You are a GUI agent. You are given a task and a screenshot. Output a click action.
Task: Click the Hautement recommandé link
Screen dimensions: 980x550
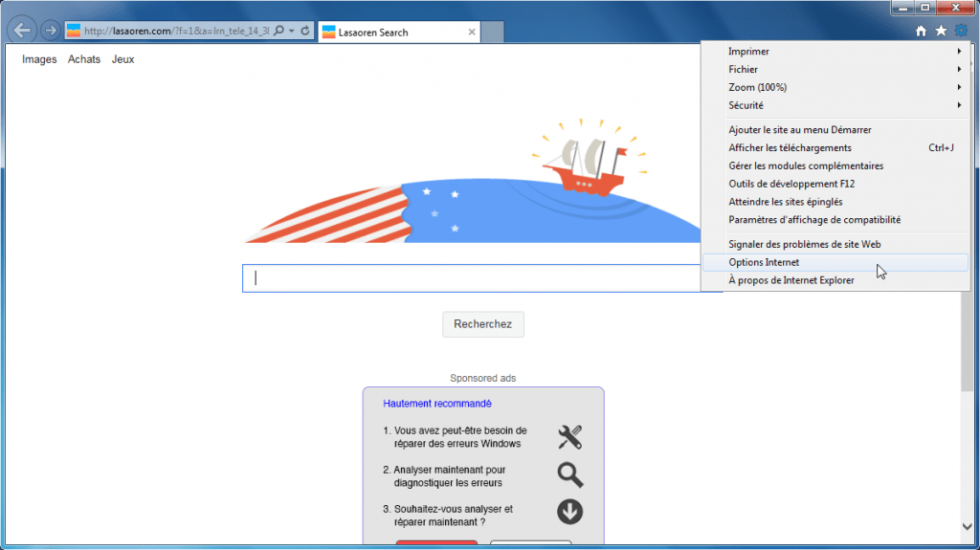pos(437,404)
